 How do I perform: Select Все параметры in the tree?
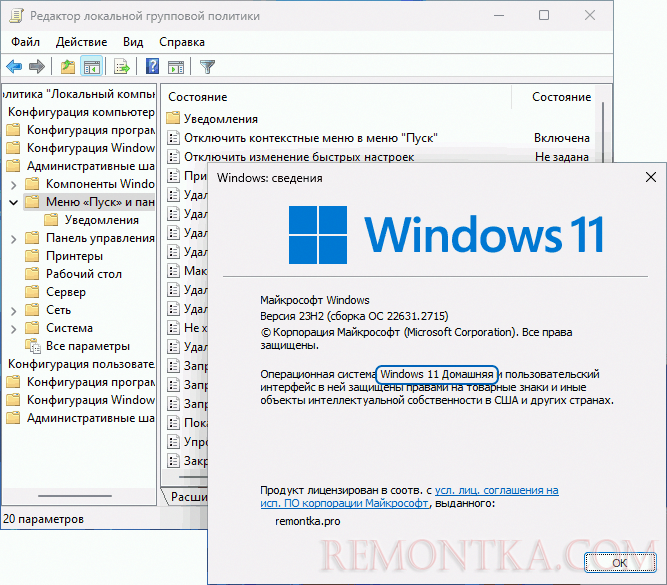(88, 346)
